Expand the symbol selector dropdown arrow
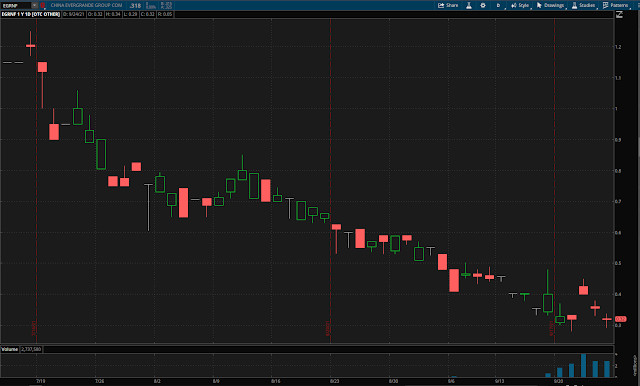Screen dimensions: 640x386 coord(35,5)
